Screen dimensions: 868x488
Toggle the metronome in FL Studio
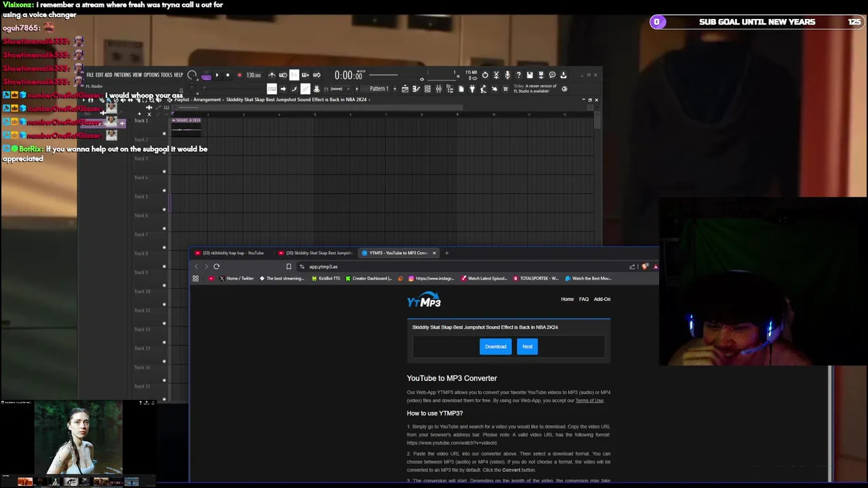click(272, 75)
